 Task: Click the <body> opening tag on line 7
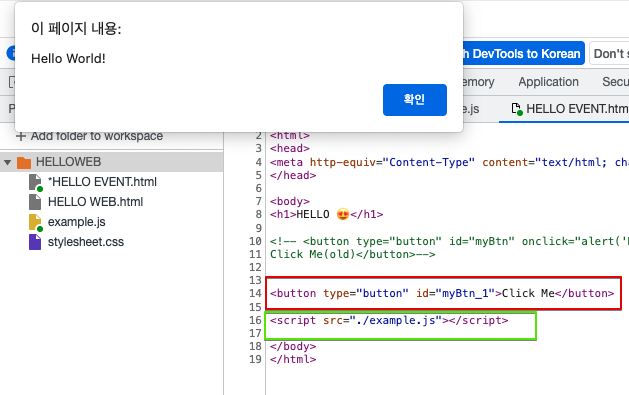click(290, 201)
